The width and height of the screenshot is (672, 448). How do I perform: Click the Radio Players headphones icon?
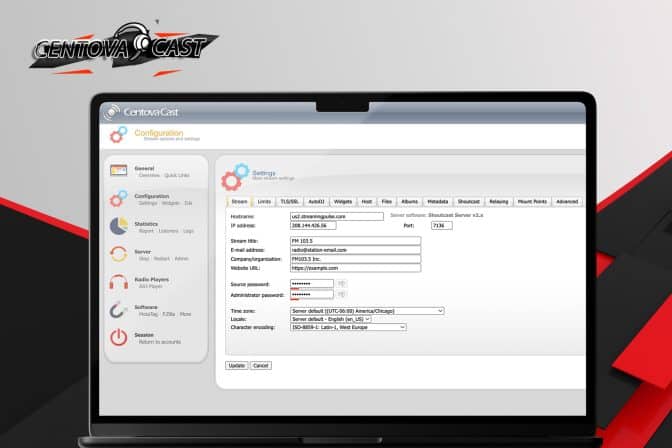[119, 282]
